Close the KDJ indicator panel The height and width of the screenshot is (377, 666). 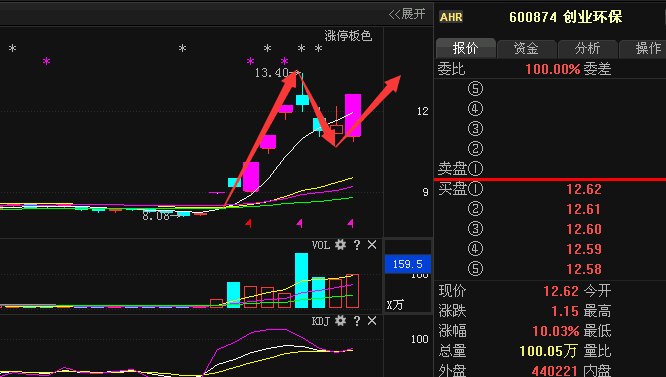tap(372, 321)
